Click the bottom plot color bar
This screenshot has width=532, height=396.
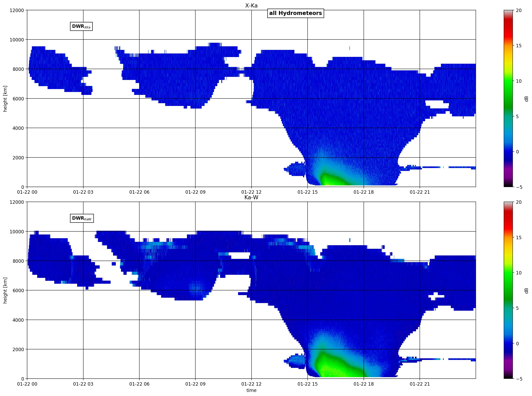pos(508,290)
